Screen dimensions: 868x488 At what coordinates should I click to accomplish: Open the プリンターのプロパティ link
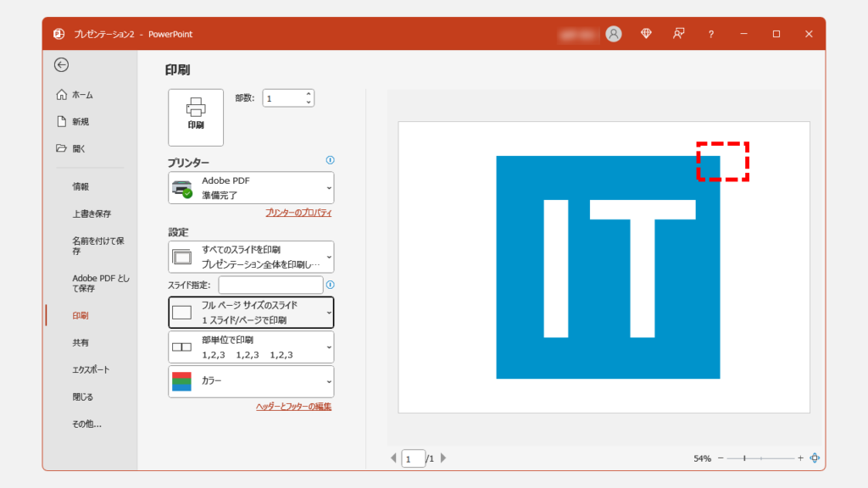point(298,213)
